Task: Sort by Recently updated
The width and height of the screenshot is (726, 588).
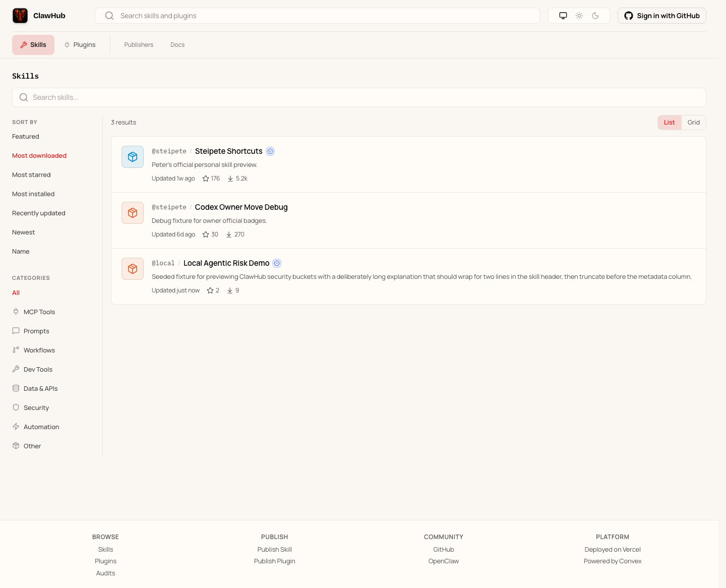Action: pyautogui.click(x=39, y=213)
